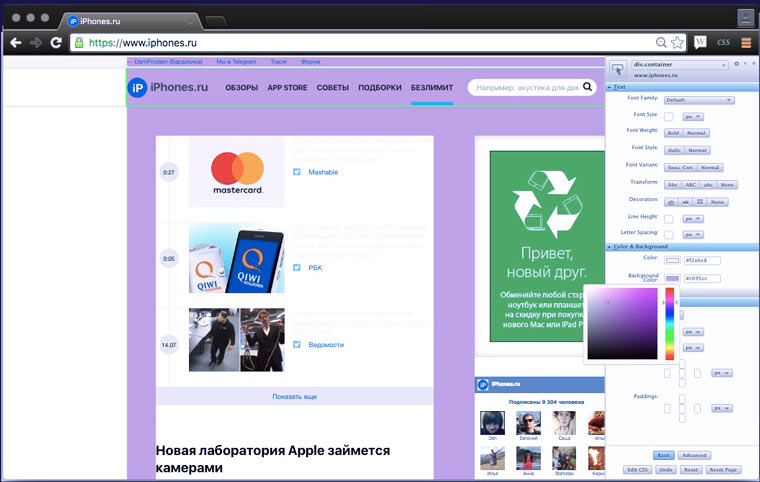Image resolution: width=760 pixels, height=482 pixels.
Task: Click the browser Back arrow
Action: 16,43
